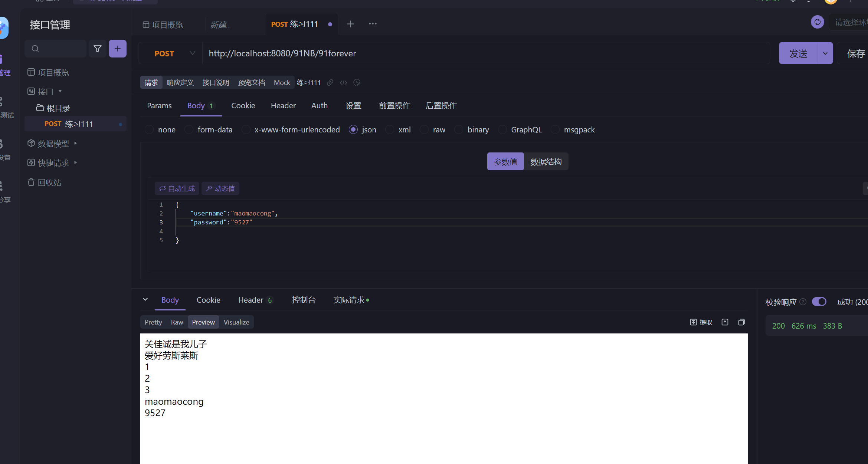
Task: Open the three-dots tab options menu
Action: point(373,24)
